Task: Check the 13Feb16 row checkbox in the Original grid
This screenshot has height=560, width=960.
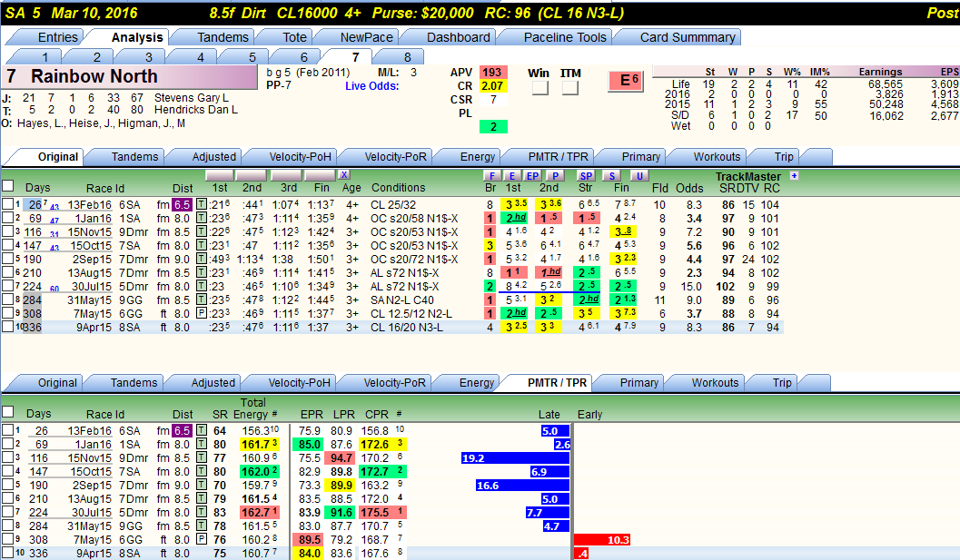Action: pos(7,204)
